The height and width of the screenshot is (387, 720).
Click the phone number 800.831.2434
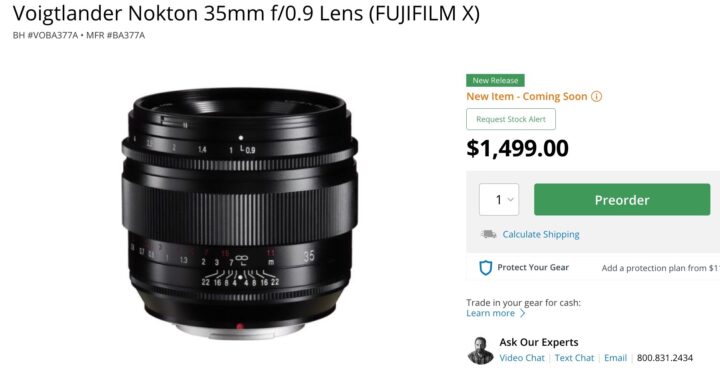click(x=664, y=358)
